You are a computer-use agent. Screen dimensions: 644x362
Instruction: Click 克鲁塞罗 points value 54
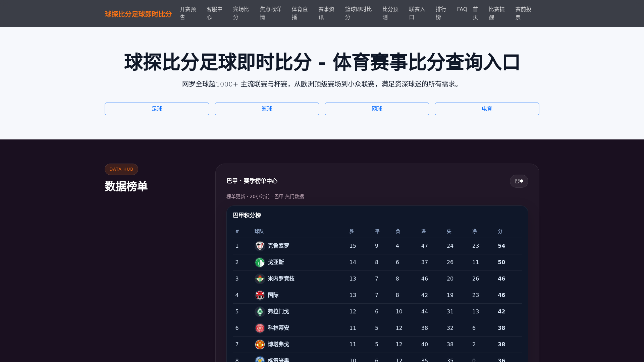pos(501,246)
